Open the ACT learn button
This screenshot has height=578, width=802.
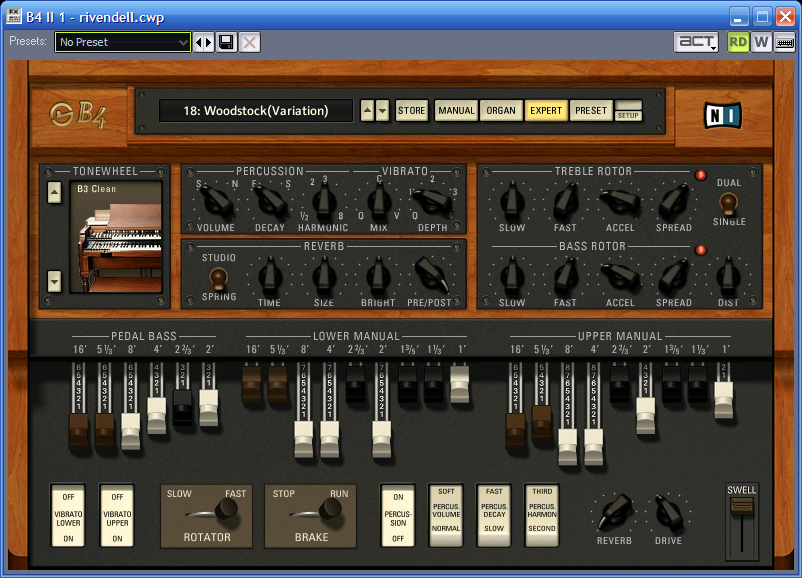tap(696, 42)
